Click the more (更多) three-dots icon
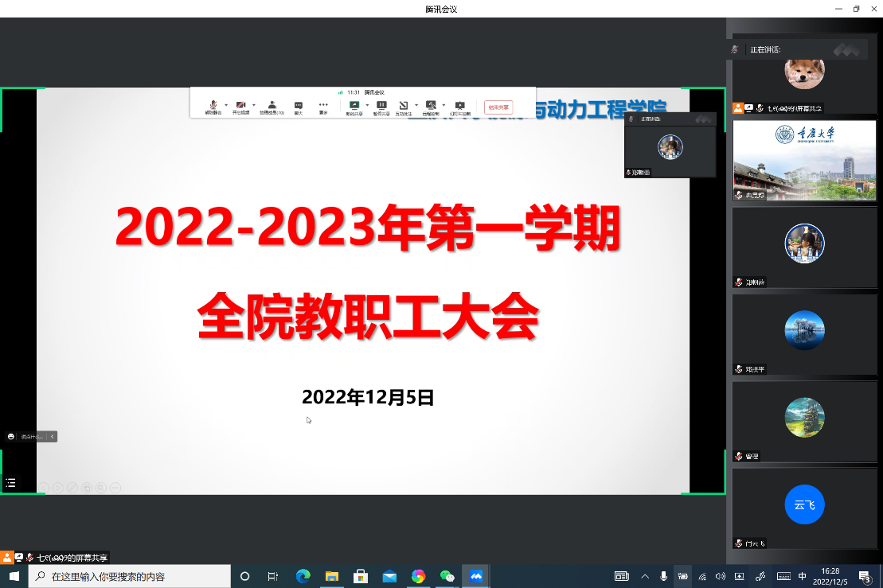 click(x=323, y=106)
